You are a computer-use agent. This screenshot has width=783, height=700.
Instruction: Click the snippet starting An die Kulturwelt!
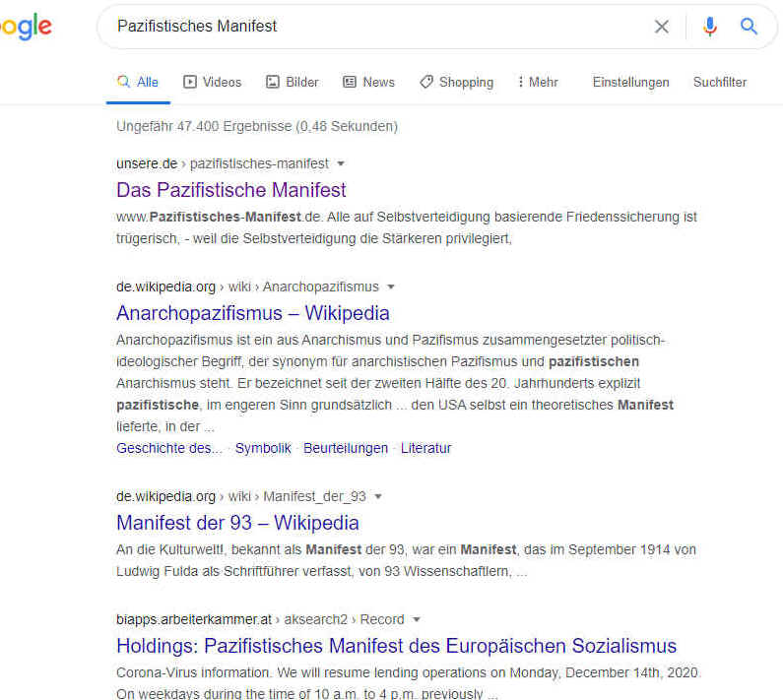click(x=406, y=560)
